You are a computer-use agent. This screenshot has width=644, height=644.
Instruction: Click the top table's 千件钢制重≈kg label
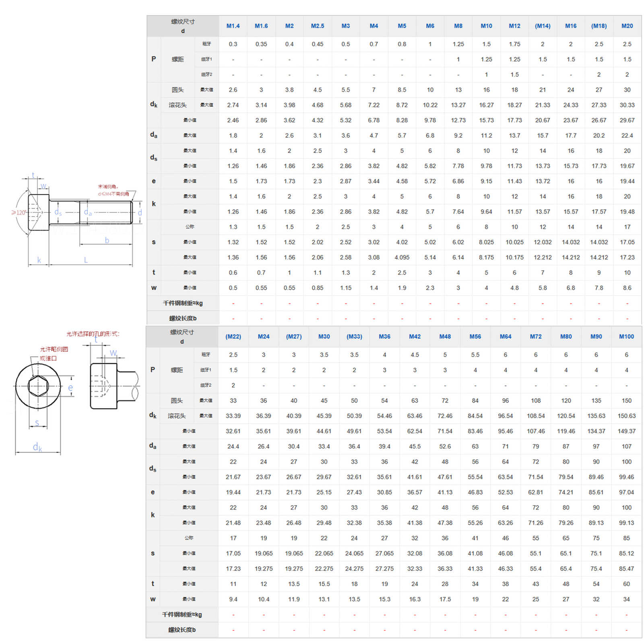183,303
